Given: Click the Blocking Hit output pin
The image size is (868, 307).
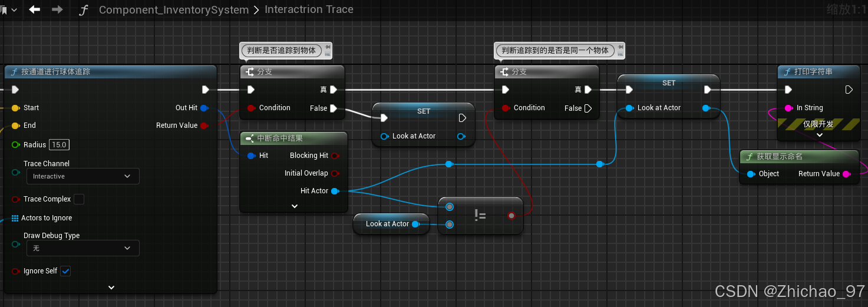Looking at the screenshot, I should [x=335, y=156].
